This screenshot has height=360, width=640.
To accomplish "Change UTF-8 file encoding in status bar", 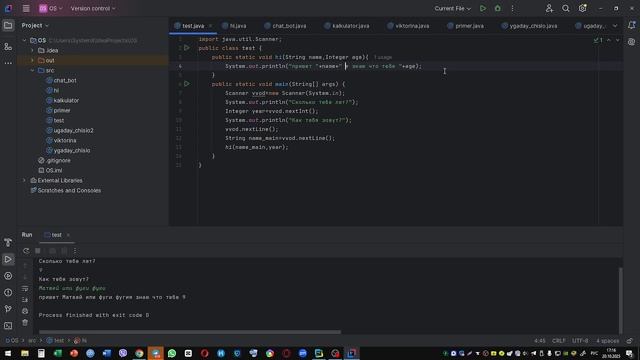I will [580, 340].
